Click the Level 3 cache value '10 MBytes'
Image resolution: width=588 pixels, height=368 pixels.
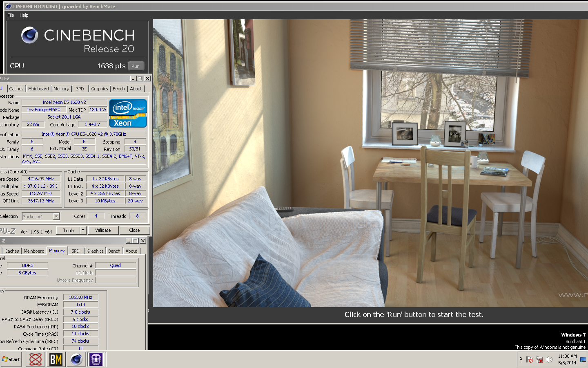(x=105, y=201)
